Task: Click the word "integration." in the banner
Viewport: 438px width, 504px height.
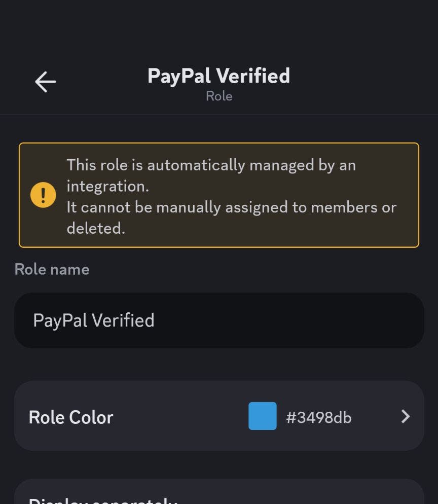Action: [x=107, y=186]
